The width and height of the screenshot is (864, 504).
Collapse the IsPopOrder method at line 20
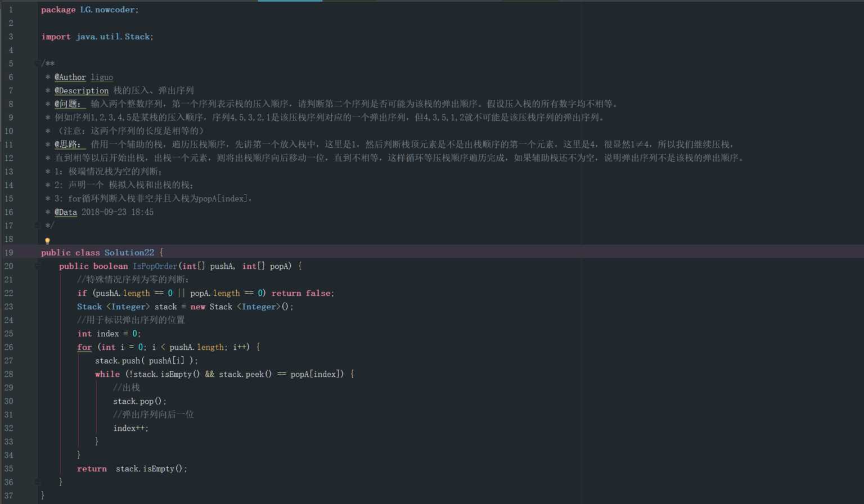click(37, 265)
